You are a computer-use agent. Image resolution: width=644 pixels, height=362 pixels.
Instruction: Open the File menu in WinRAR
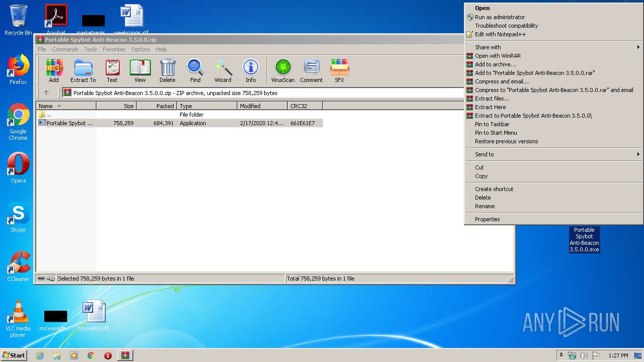coord(42,49)
